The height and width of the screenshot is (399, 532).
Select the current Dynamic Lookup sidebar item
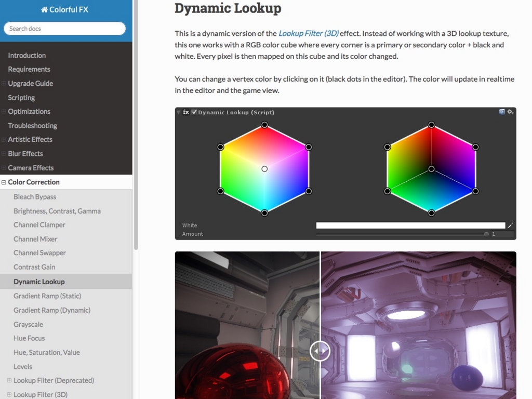tap(66, 281)
